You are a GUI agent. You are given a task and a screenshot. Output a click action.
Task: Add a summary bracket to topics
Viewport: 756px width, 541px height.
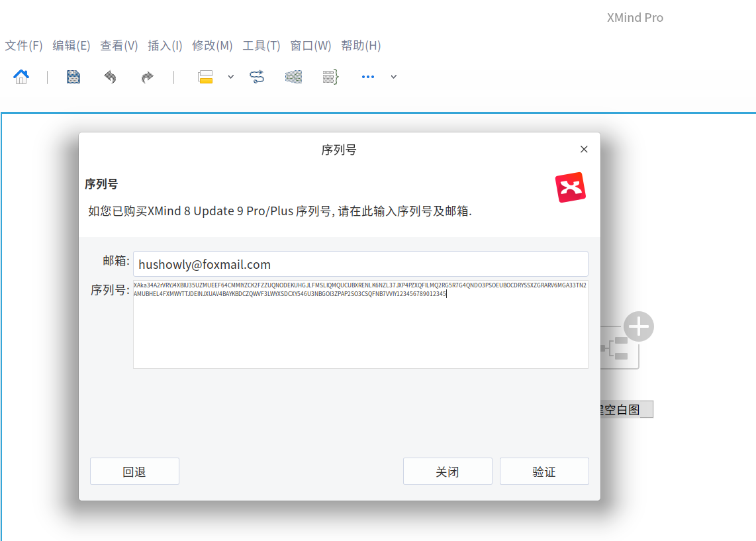(331, 77)
